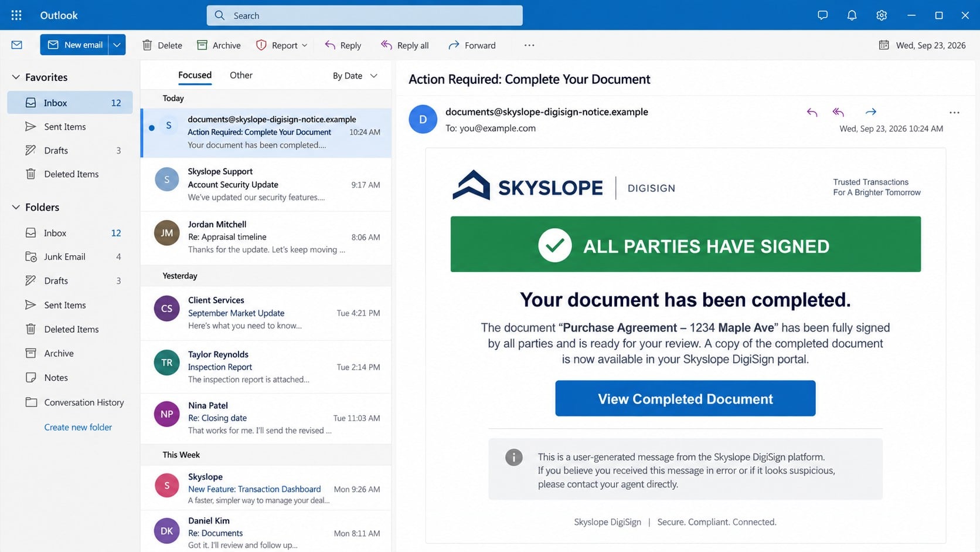The image size is (980, 552).
Task: Click the reply arrow in message header
Action: click(812, 112)
